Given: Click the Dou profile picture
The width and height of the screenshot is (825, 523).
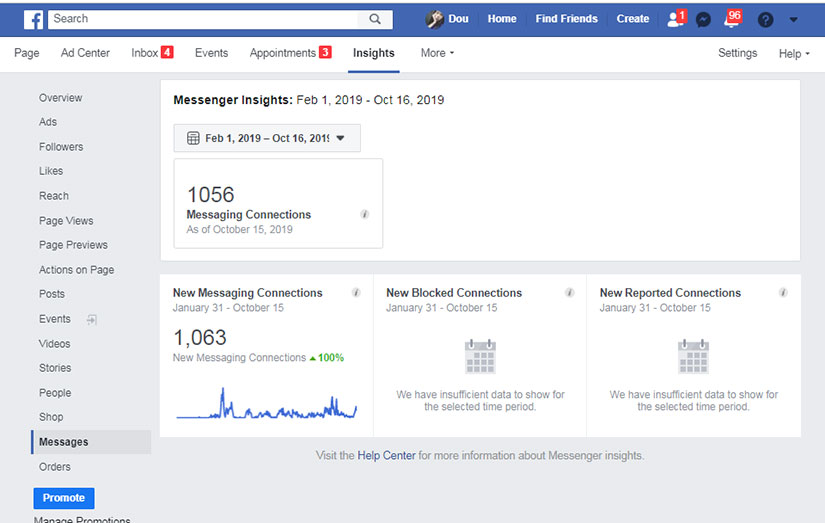Looking at the screenshot, I should pos(435,19).
